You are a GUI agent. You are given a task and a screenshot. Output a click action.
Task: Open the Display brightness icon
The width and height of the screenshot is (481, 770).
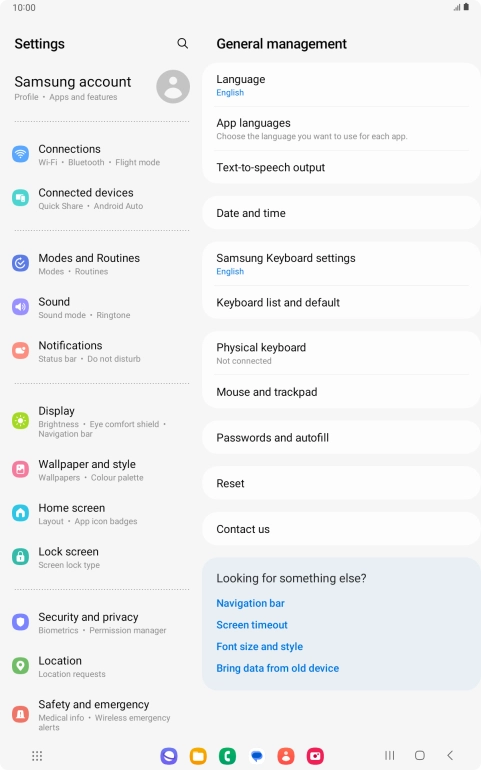click(21, 421)
